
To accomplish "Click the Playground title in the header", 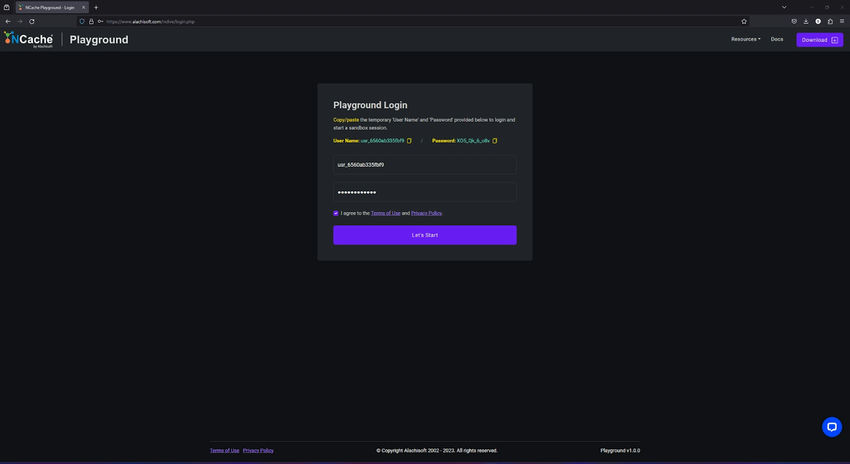I will coord(99,40).
